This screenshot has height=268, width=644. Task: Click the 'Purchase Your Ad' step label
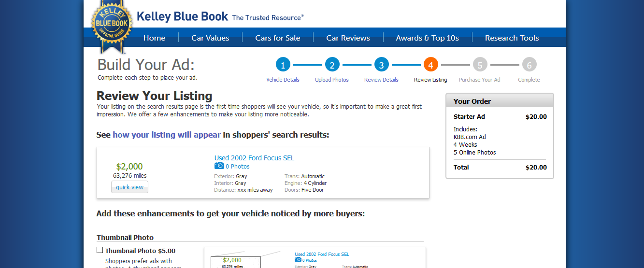480,80
